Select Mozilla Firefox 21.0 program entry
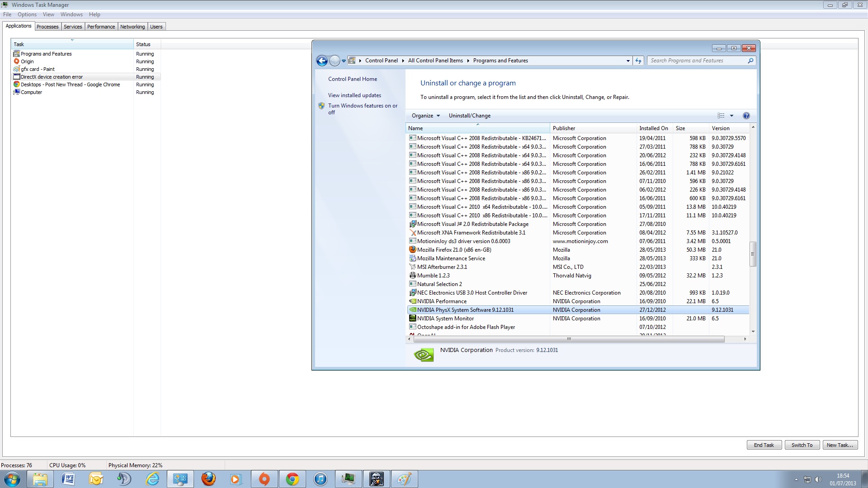 coord(578,250)
